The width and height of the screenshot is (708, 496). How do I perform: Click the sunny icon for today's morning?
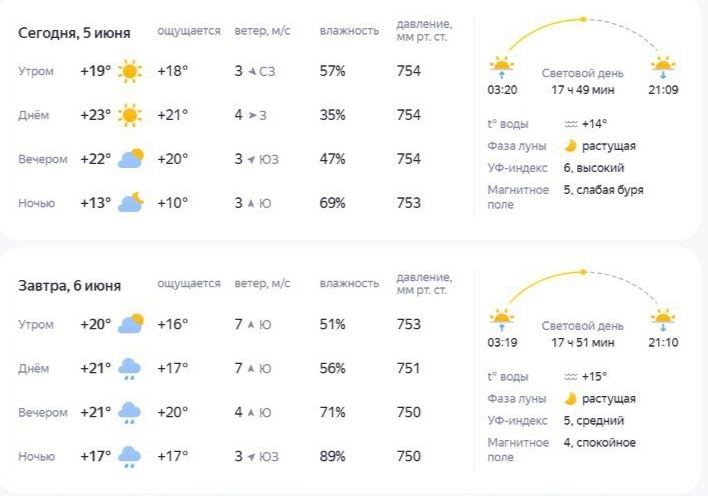[x=130, y=71]
